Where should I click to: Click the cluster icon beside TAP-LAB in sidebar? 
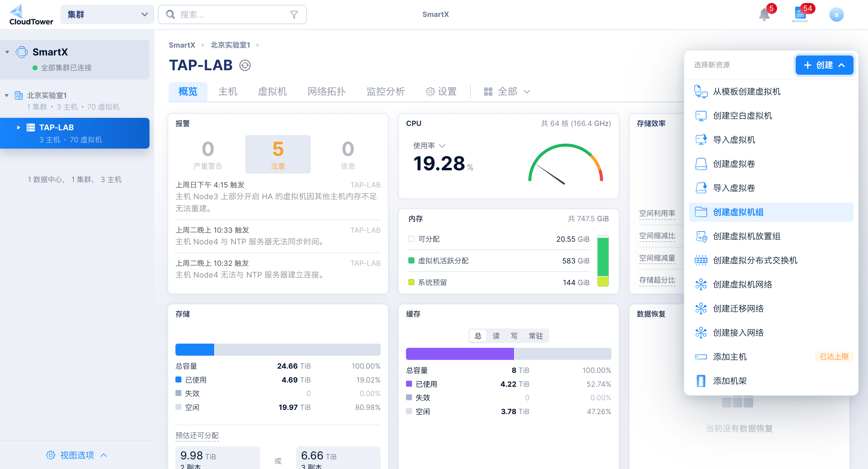tap(31, 127)
